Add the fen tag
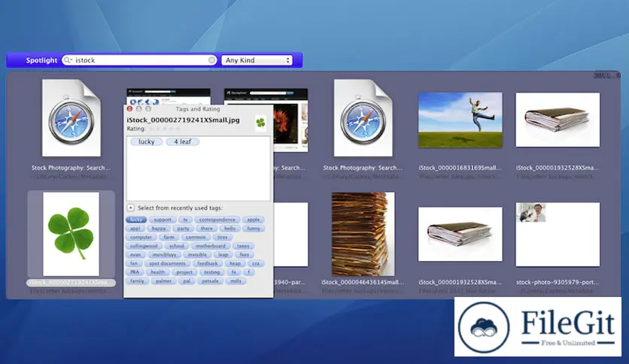 134,264
